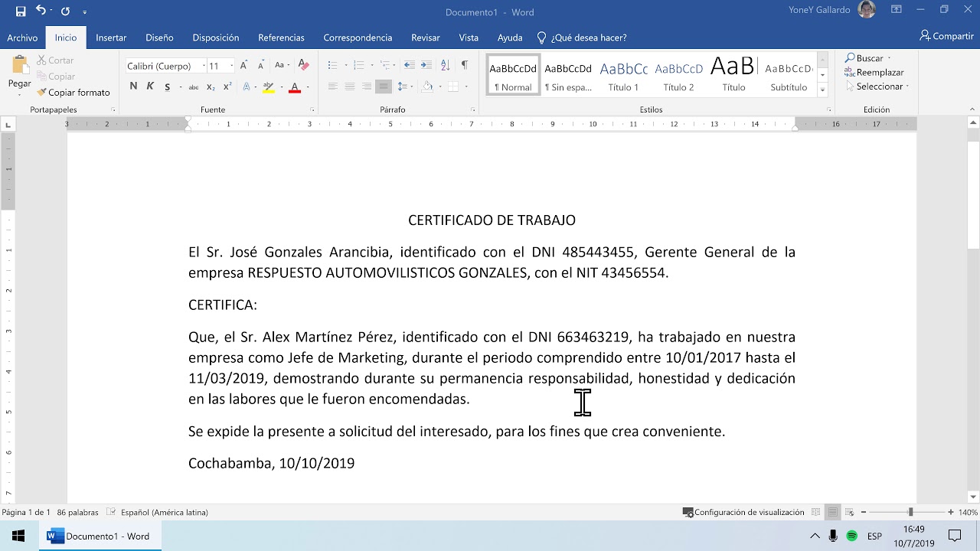Switch to the Referencias tab
This screenshot has height=551, width=980.
tap(281, 37)
